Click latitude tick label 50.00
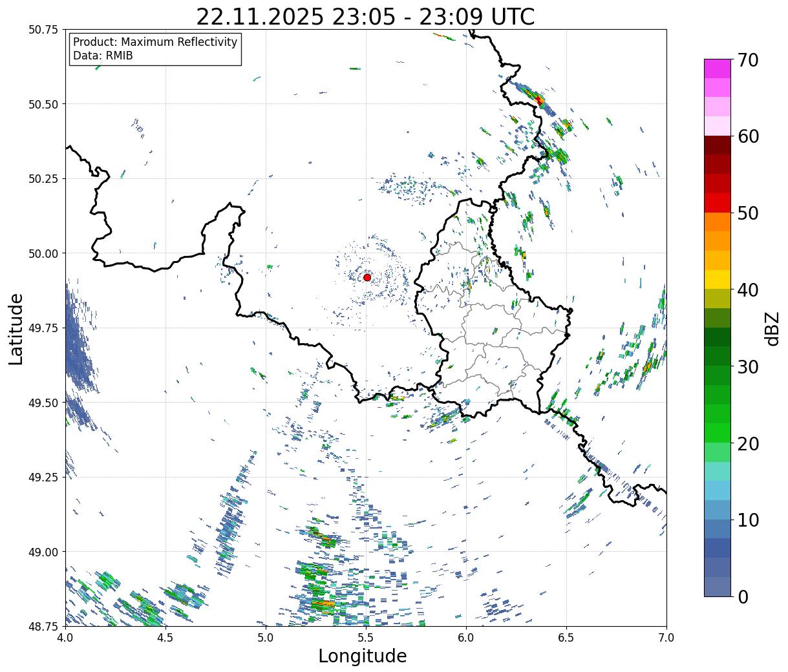The width and height of the screenshot is (788, 672). (x=43, y=253)
